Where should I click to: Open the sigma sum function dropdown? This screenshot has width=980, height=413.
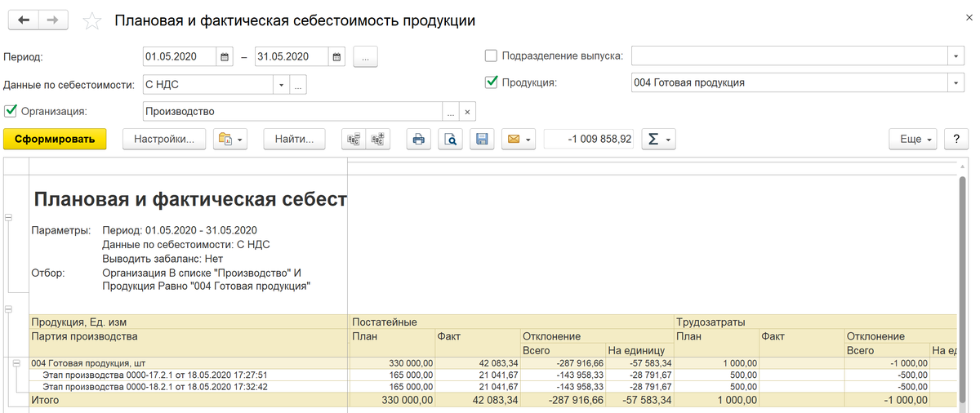(658, 140)
